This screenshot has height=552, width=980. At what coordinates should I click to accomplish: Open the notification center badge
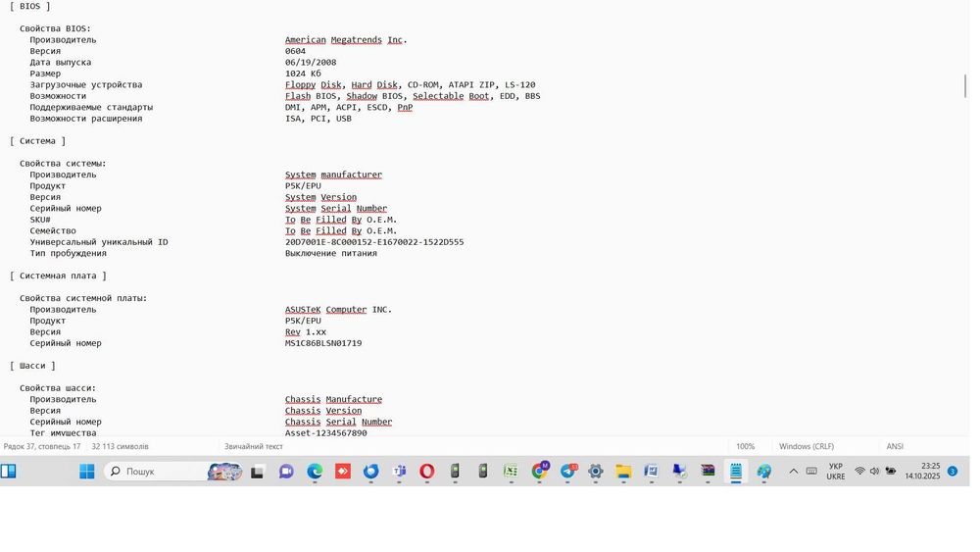953,472
